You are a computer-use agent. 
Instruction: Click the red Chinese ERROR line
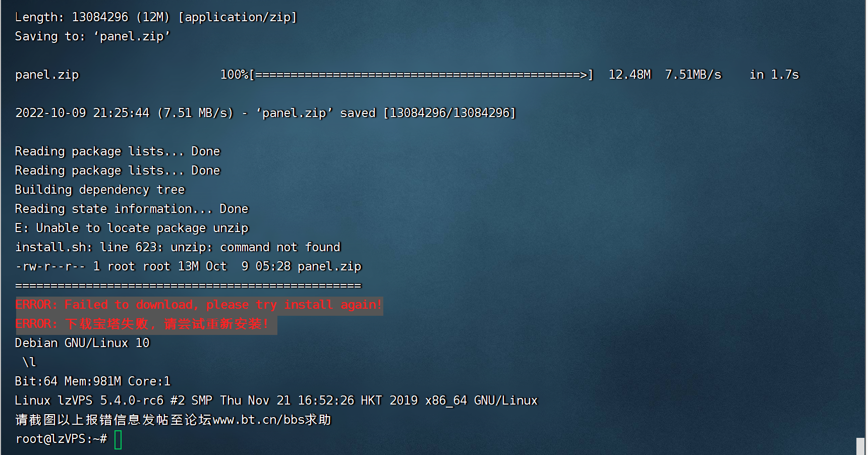pyautogui.click(x=146, y=324)
